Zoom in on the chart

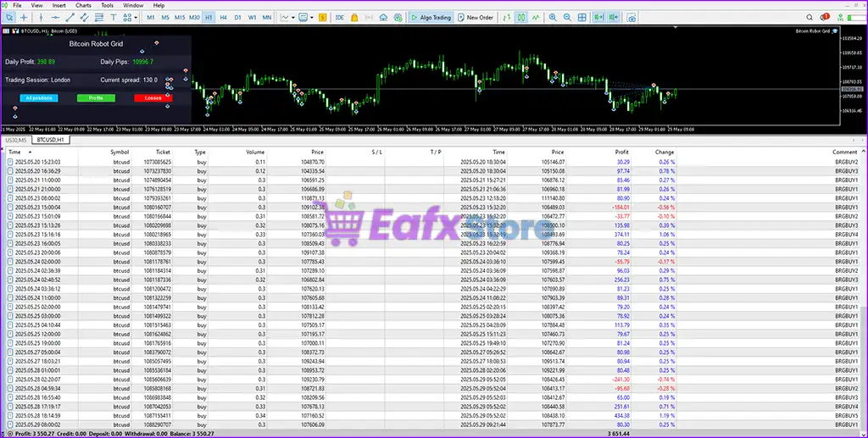click(x=553, y=18)
